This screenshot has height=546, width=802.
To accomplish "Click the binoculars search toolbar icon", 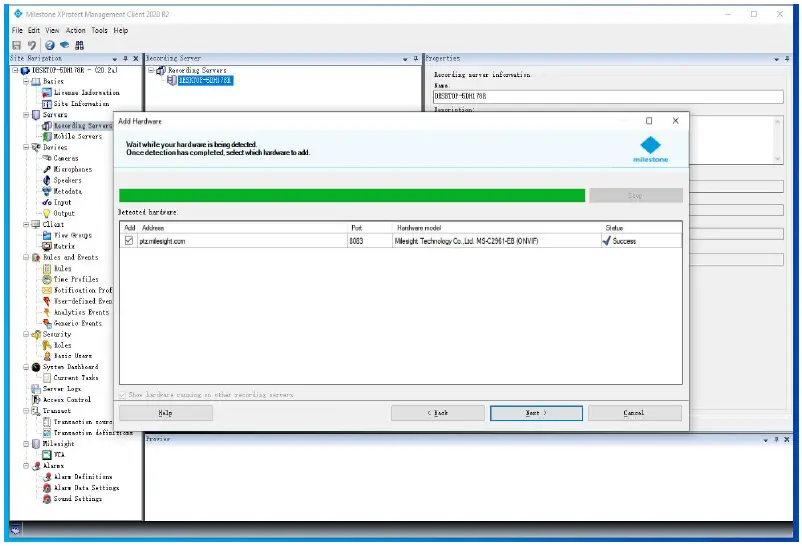I will tap(79, 45).
